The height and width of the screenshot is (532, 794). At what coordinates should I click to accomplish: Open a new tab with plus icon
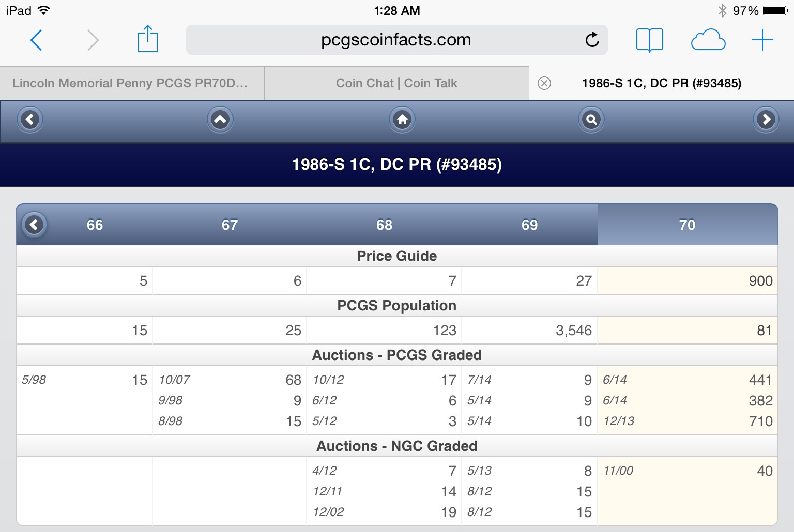(x=762, y=40)
